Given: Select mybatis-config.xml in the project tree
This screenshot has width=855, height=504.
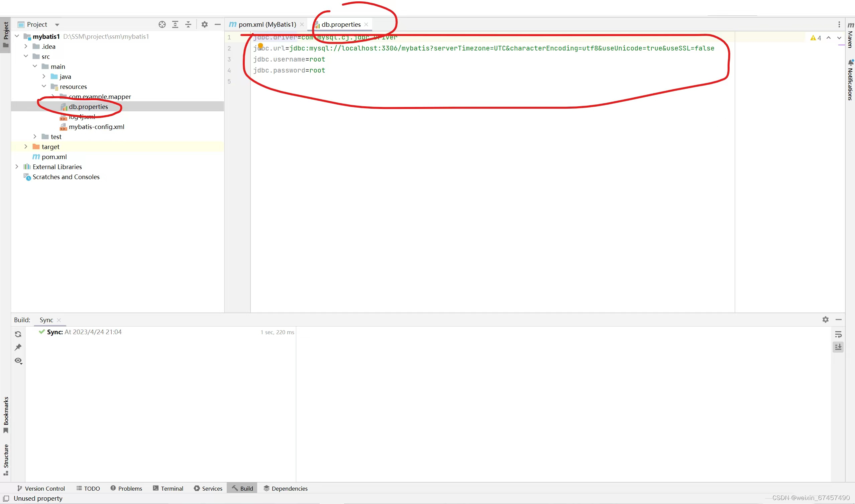Looking at the screenshot, I should point(97,127).
